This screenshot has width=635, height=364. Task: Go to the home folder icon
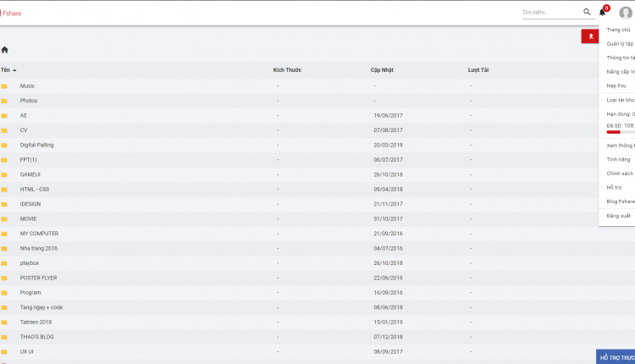click(4, 50)
